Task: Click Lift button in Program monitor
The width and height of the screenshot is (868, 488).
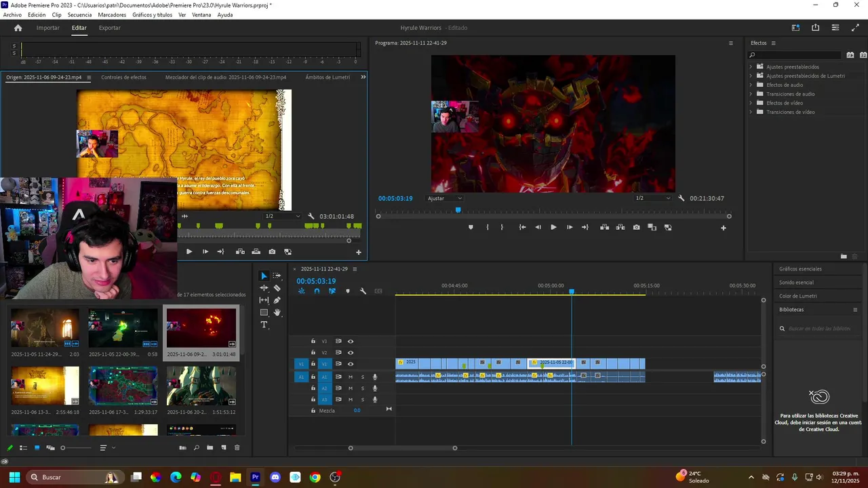Action: 604,227
